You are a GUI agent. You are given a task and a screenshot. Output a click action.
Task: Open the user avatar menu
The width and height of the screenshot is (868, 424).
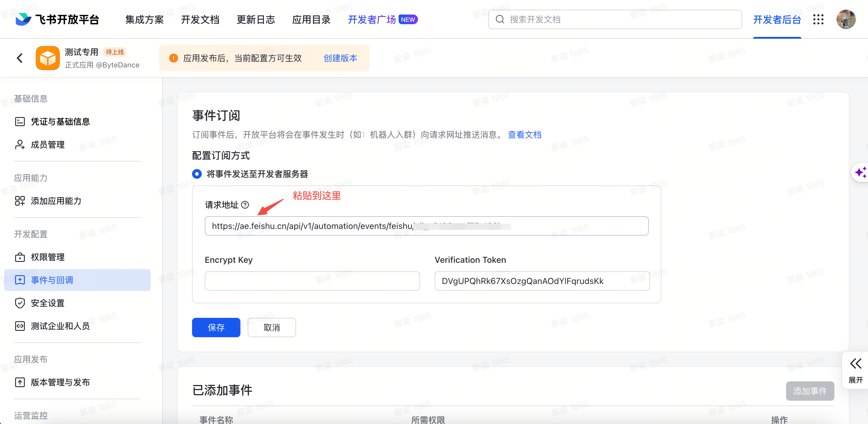[846, 19]
